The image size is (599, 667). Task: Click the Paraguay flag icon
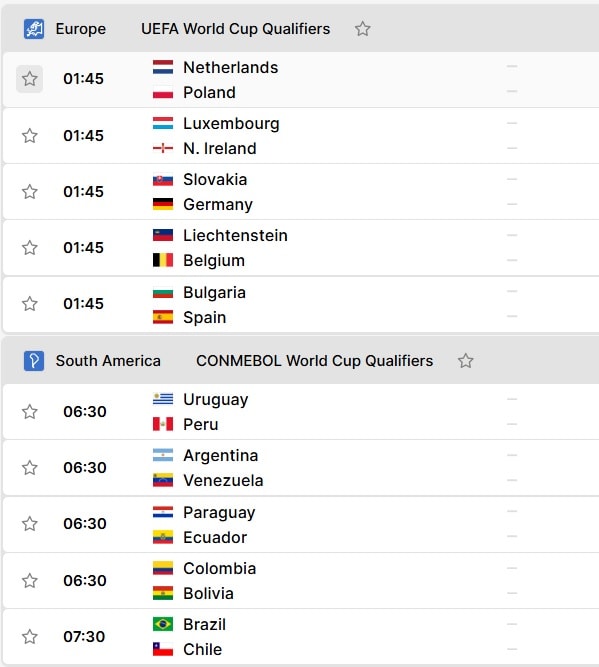pos(163,512)
